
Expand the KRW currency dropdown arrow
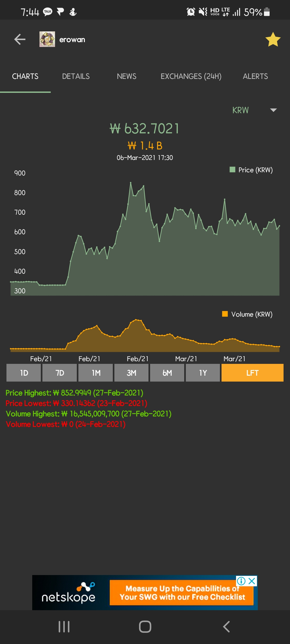click(x=273, y=110)
